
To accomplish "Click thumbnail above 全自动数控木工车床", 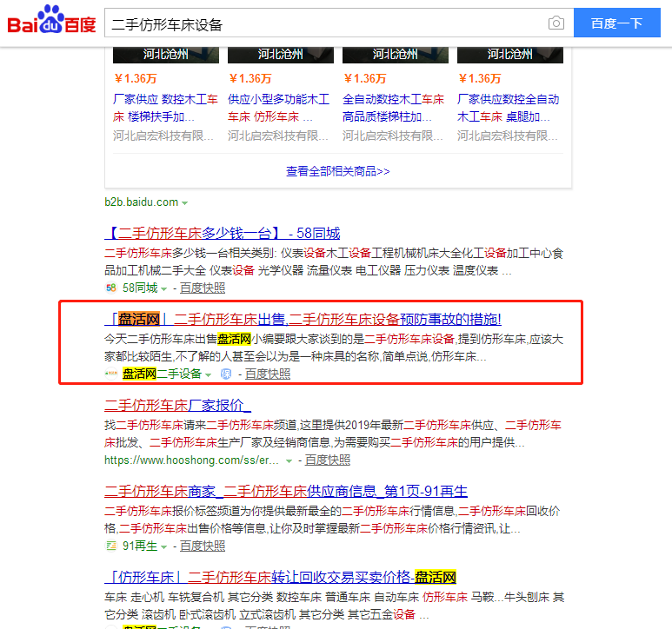I will point(396,55).
